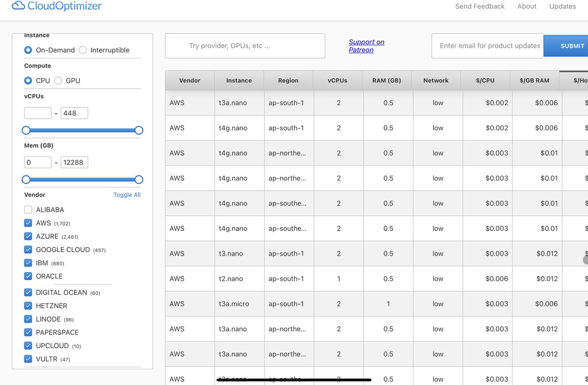The image size is (588, 385).
Task: Click the vCPUs slider right handle
Action: coord(139,130)
